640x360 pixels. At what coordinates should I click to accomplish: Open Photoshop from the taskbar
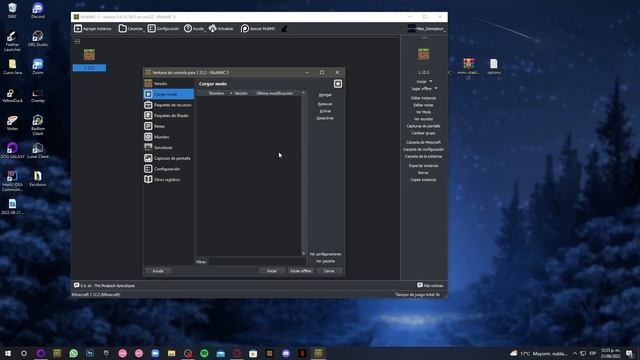click(90, 353)
